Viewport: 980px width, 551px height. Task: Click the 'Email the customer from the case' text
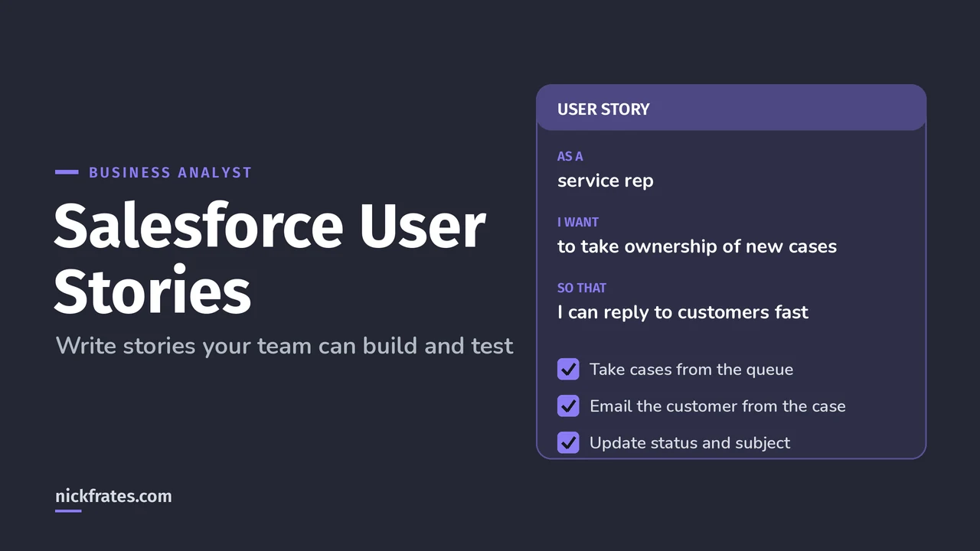point(717,406)
